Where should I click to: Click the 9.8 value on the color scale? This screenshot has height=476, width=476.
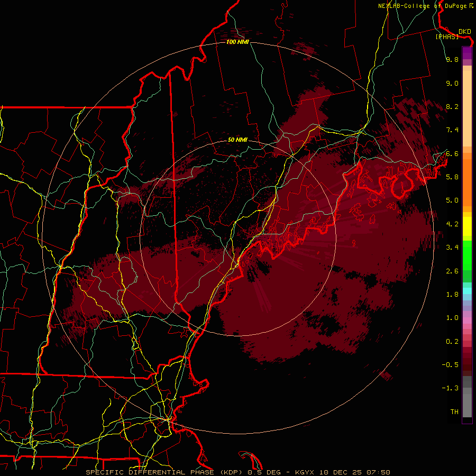point(452,59)
